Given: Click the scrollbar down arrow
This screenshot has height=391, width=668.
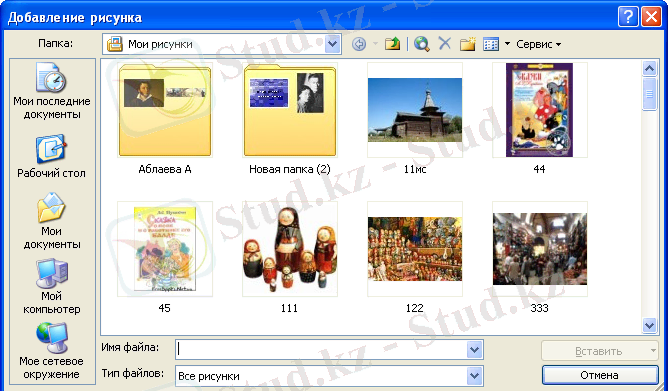Looking at the screenshot, I should (649, 326).
